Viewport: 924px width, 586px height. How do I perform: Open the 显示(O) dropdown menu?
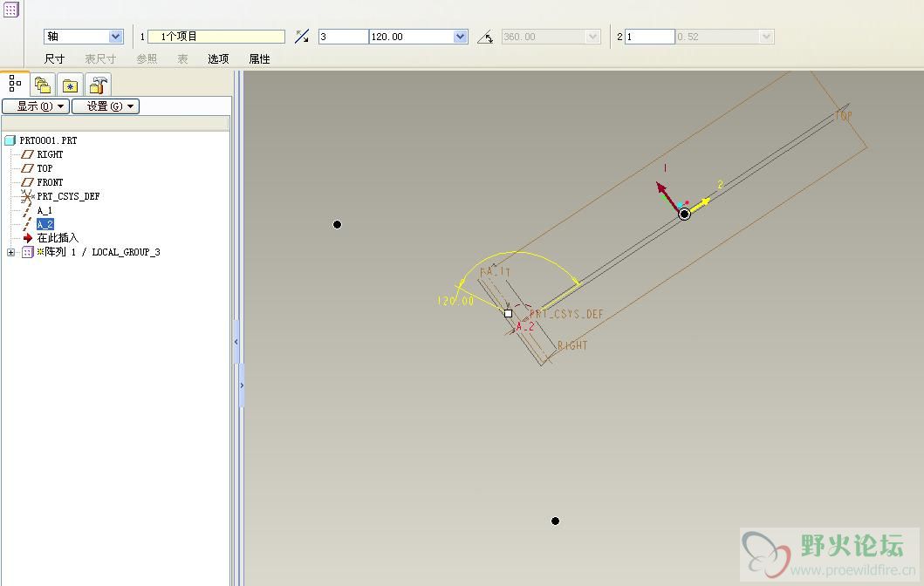(x=36, y=106)
